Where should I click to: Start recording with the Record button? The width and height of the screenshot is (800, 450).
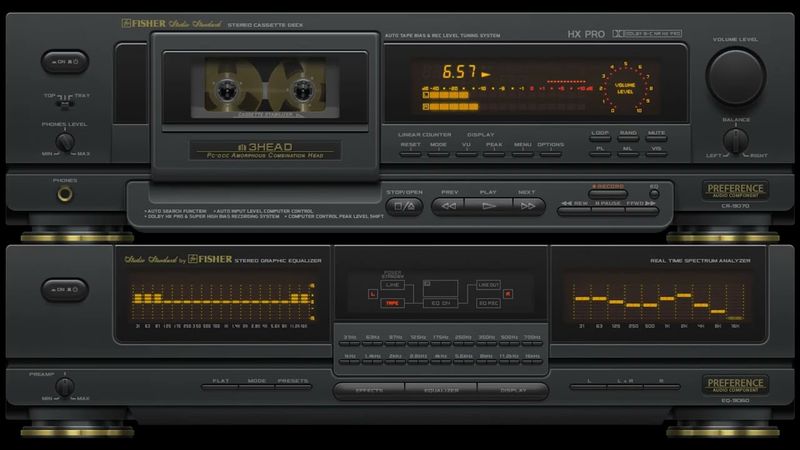pos(607,186)
